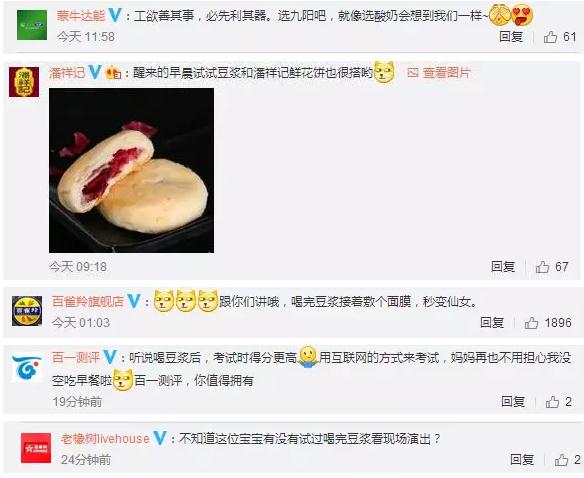The image size is (584, 478).
Task: Reply to 百雀羚旗舰店's comment
Action: tap(492, 322)
